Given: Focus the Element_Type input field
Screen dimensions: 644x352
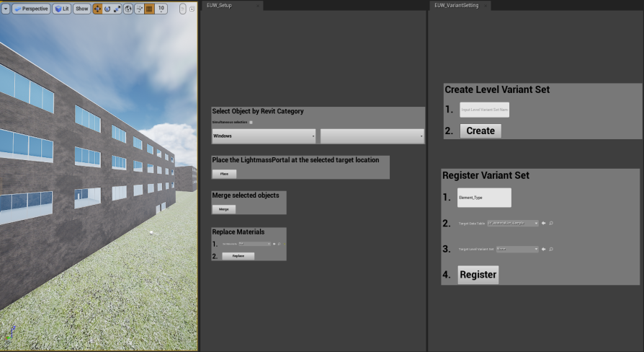Looking at the screenshot, I should tap(484, 198).
